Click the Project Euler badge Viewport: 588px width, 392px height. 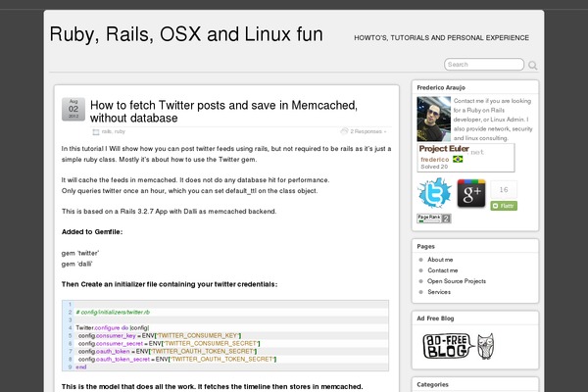pyautogui.click(x=465, y=158)
